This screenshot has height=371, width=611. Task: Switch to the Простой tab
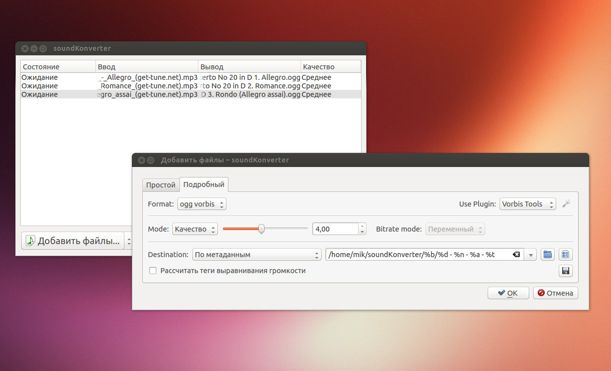pos(161,185)
